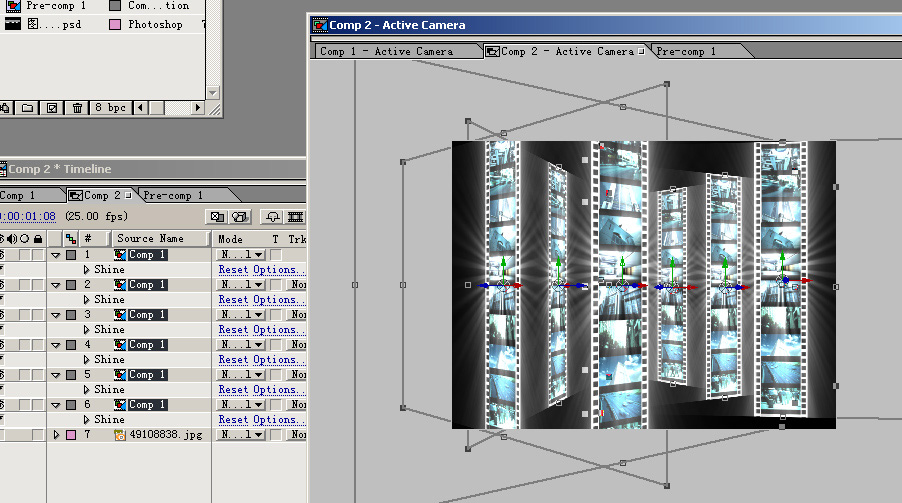
Task: Click the Comp 1 composition icon on layer 5
Action: [x=120, y=375]
